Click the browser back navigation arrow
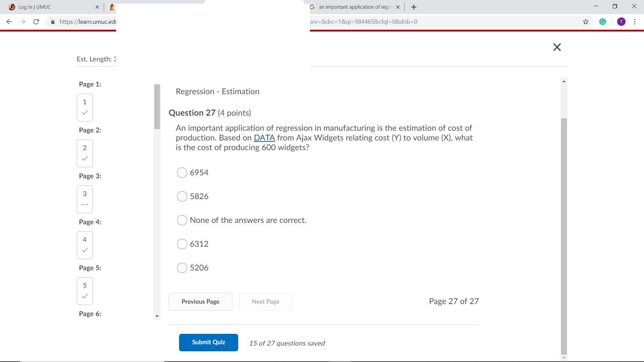This screenshot has height=362, width=644. point(9,21)
